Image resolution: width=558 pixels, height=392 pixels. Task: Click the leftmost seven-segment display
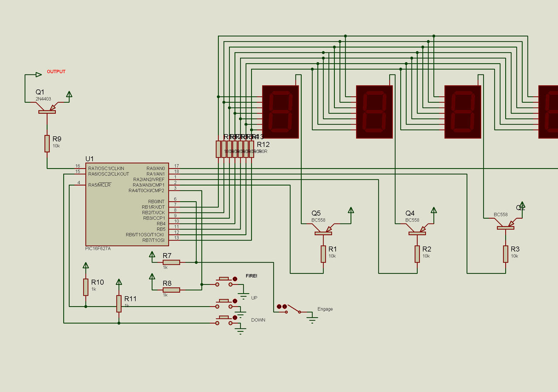280,112
